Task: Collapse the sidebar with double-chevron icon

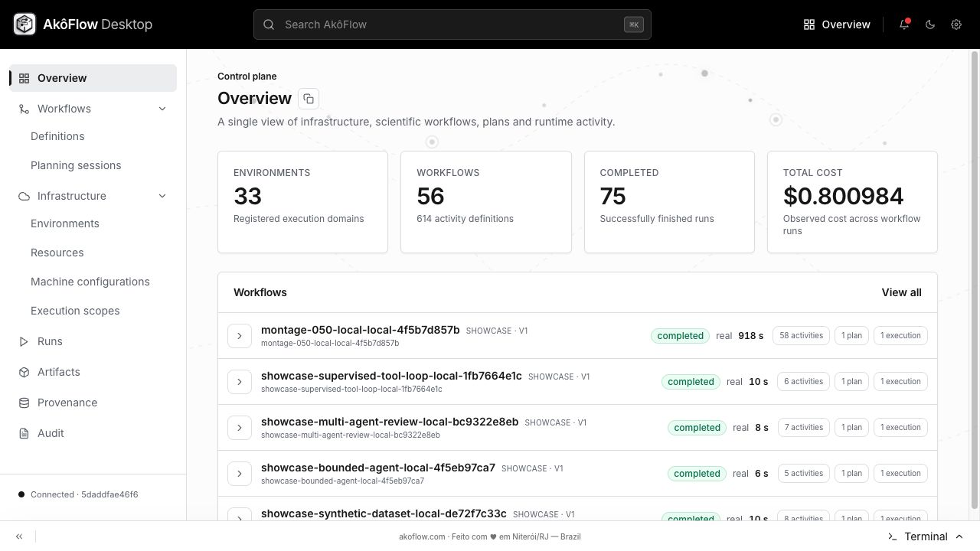Action: 19,536
